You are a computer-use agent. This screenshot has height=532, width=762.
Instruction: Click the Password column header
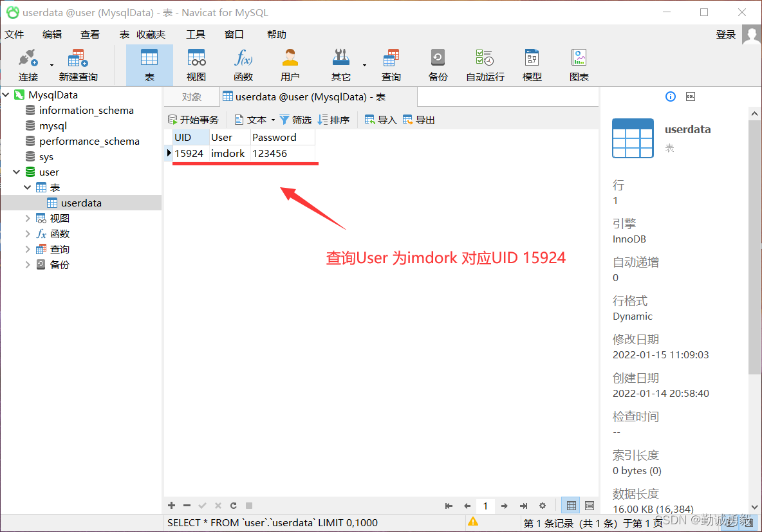tap(283, 138)
